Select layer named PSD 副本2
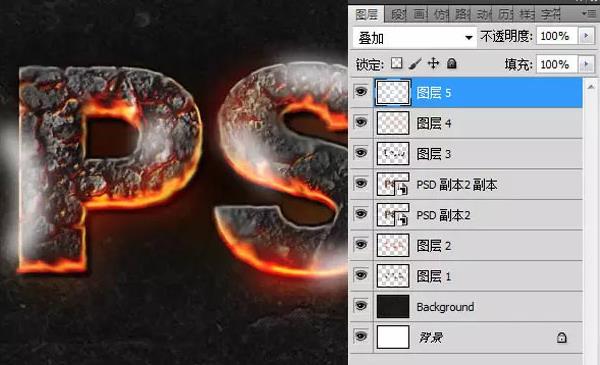600x365 pixels. (443, 215)
